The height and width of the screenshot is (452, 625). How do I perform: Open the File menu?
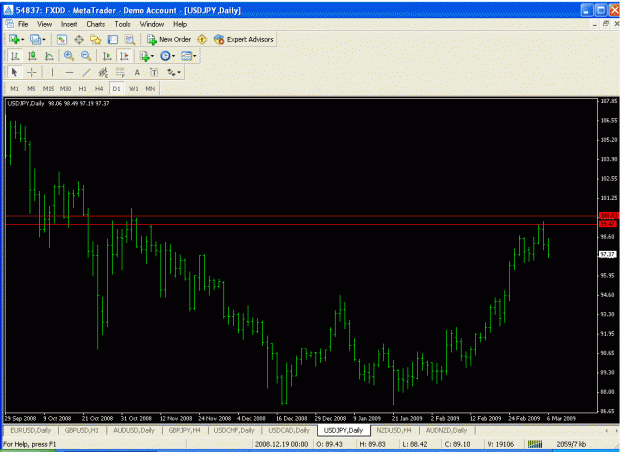pyautogui.click(x=23, y=24)
